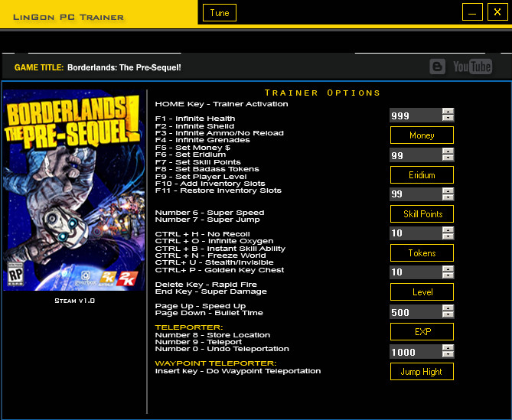Click the Tokens button

click(422, 253)
